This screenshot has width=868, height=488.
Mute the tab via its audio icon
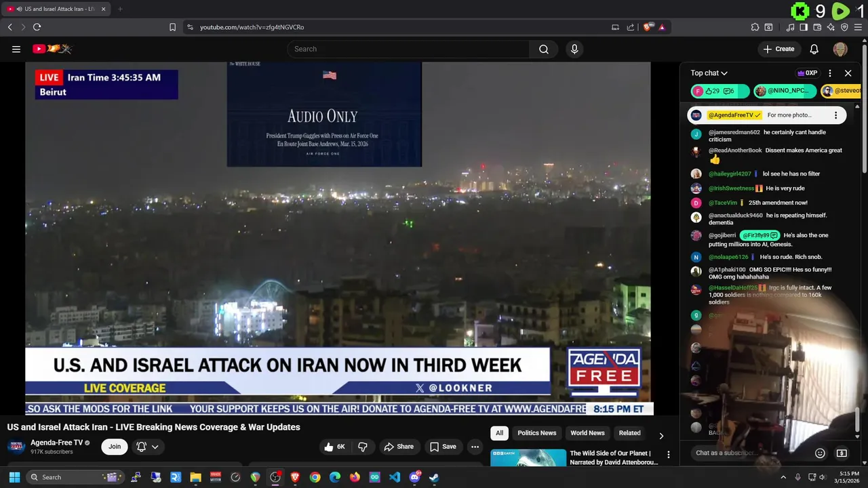point(18,9)
